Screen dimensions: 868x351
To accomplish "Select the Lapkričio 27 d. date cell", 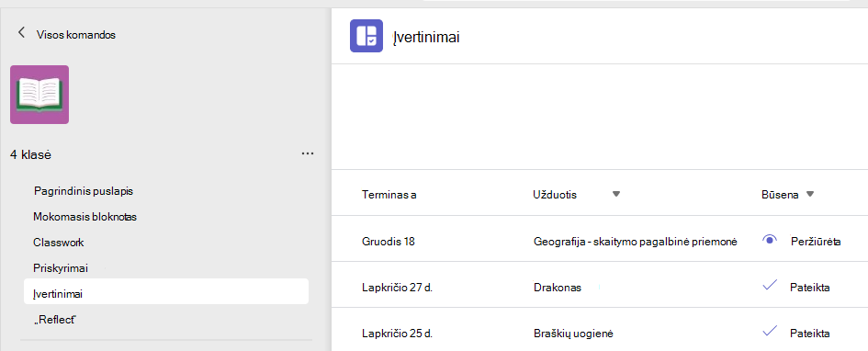I will [x=397, y=288].
